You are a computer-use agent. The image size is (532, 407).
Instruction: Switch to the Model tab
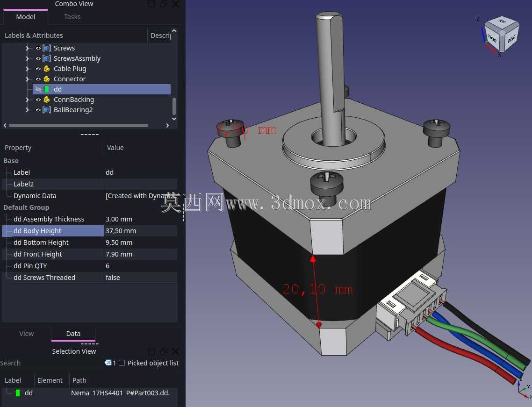click(25, 17)
